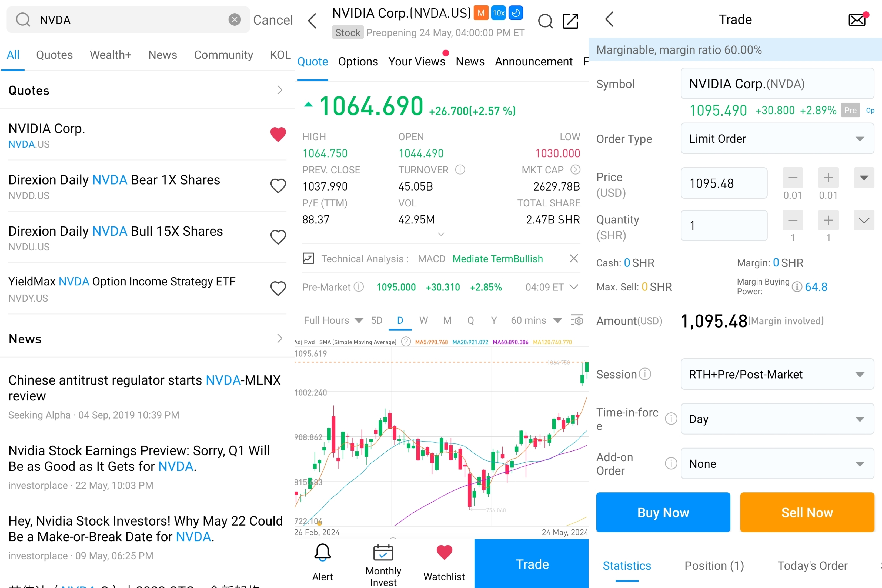The height and width of the screenshot is (588, 882).
Task: Tap the 10x leverage badge
Action: [498, 13]
